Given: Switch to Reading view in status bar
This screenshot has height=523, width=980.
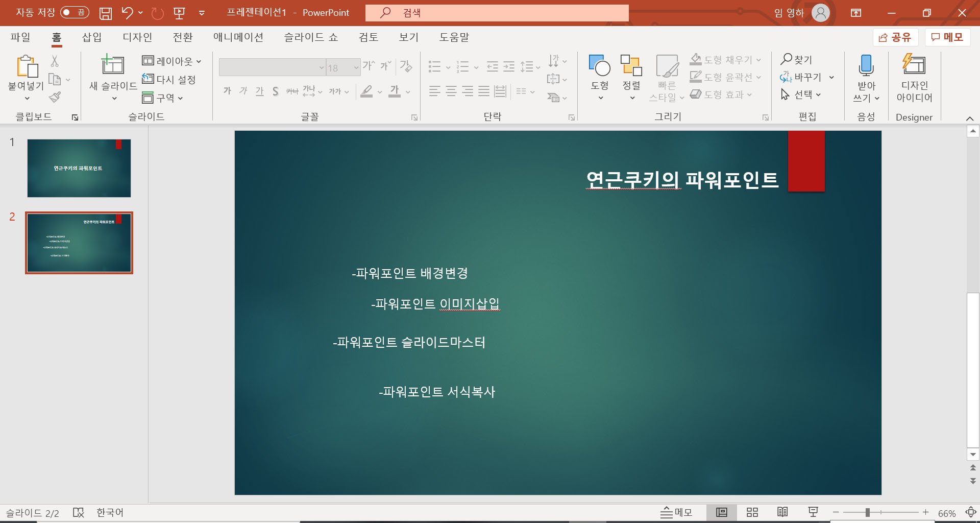Looking at the screenshot, I should 782,512.
